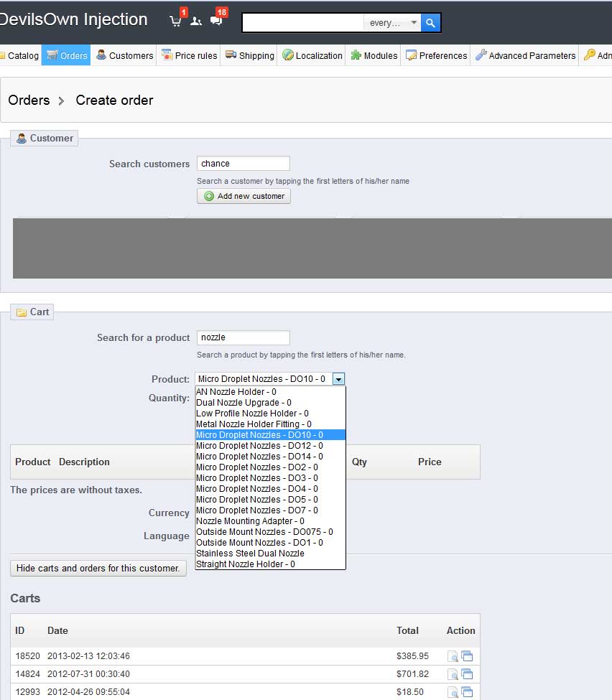Select 'Dual Nozzle Upgrade - 0' option
612x700 pixels.
point(270,402)
